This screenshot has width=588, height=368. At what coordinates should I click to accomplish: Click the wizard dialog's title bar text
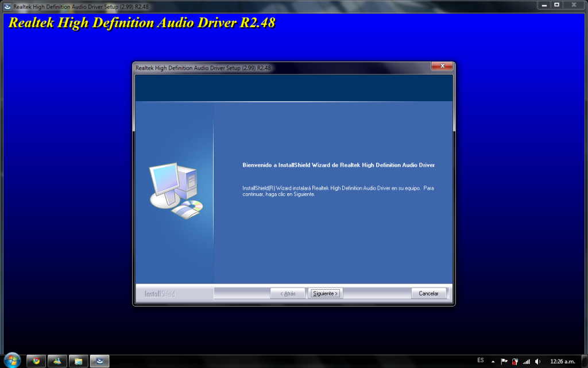pos(203,68)
